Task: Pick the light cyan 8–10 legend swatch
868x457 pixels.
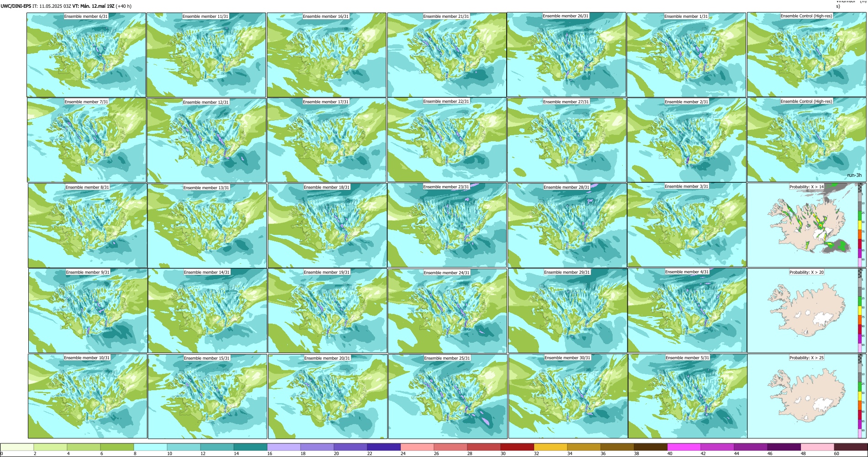Action: (x=150, y=447)
